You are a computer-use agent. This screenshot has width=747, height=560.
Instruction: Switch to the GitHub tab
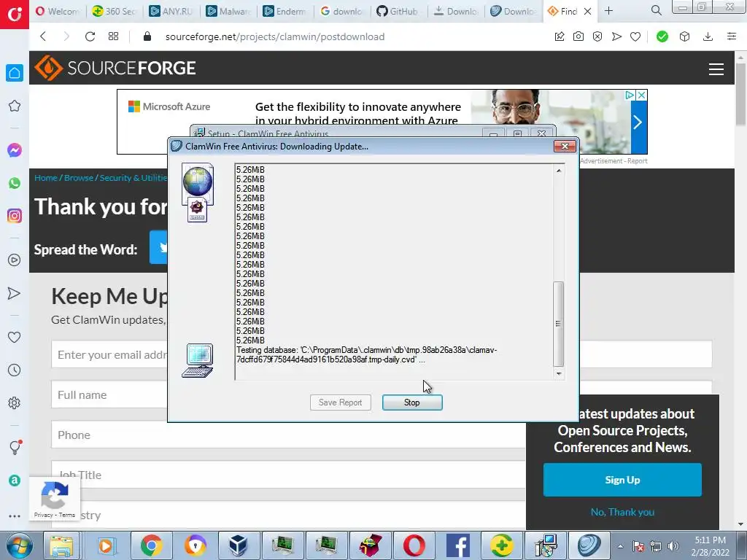click(x=398, y=11)
